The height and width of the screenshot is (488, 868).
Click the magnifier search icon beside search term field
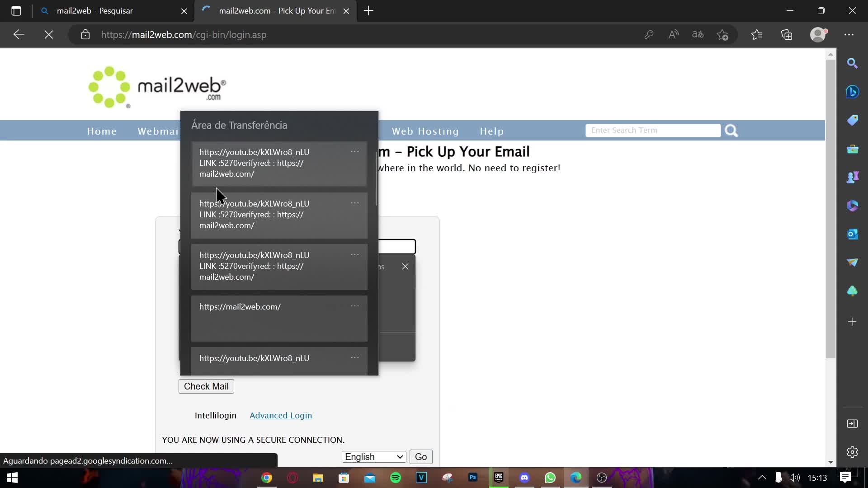click(x=731, y=131)
